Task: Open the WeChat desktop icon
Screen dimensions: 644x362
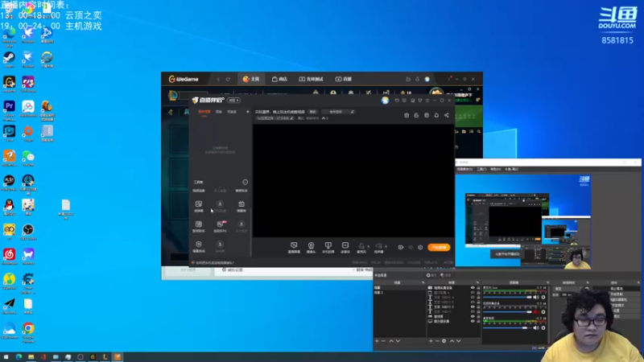Action: click(28, 156)
